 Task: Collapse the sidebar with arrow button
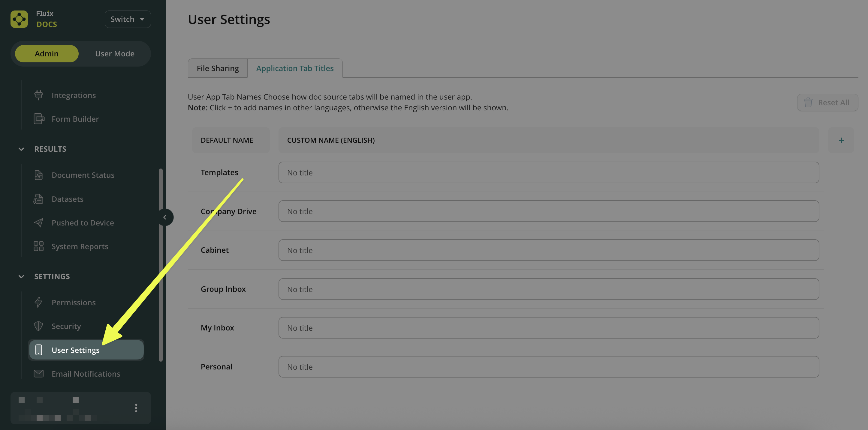point(165,217)
